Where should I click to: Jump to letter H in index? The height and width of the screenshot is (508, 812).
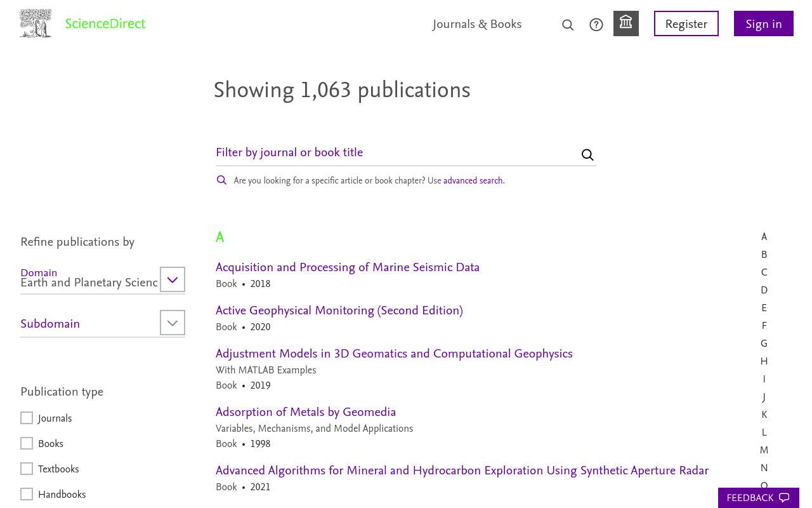pos(764,361)
